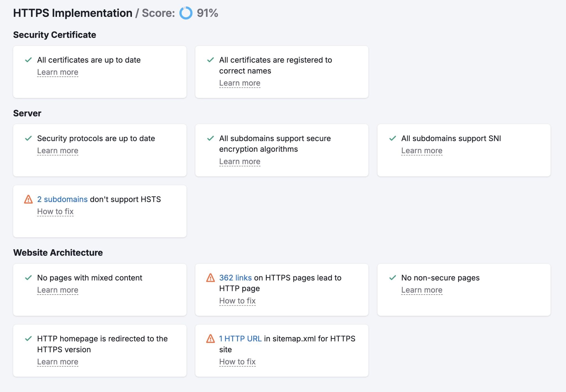View the 1 HTTP URL in sitemap

pos(240,339)
